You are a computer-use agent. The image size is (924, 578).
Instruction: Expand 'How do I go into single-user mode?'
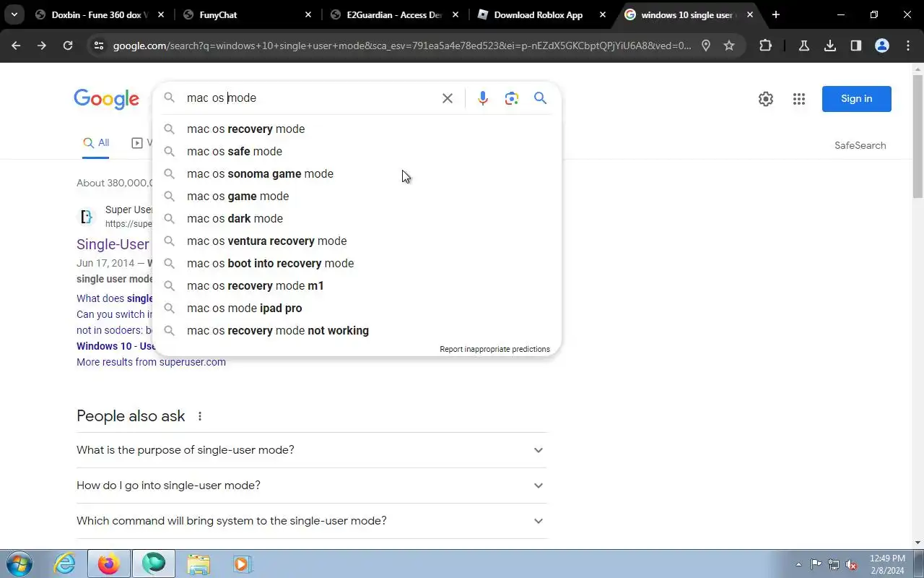point(312,486)
